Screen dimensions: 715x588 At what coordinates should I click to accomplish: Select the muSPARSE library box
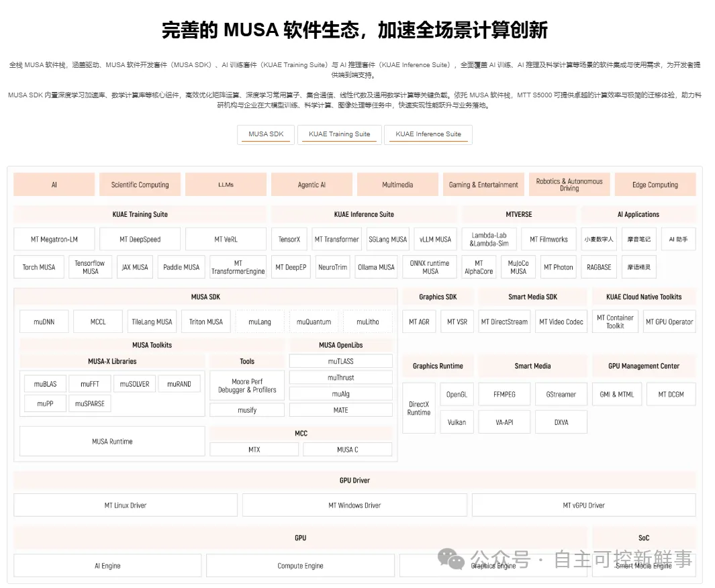tap(90, 404)
